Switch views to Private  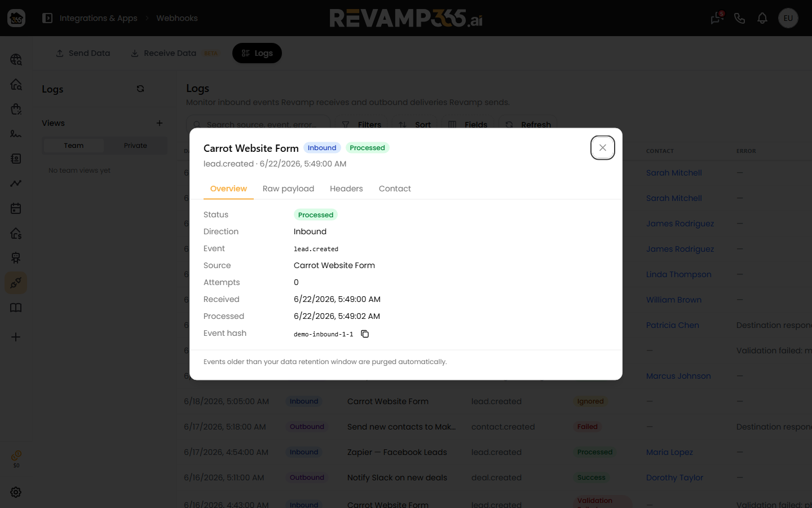pyautogui.click(x=135, y=146)
